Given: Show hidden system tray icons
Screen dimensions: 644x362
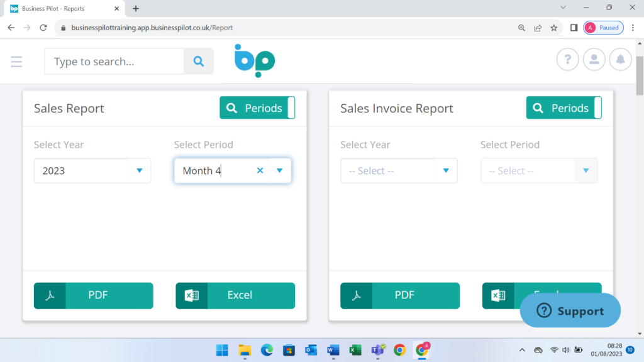Looking at the screenshot, I should click(x=522, y=350).
